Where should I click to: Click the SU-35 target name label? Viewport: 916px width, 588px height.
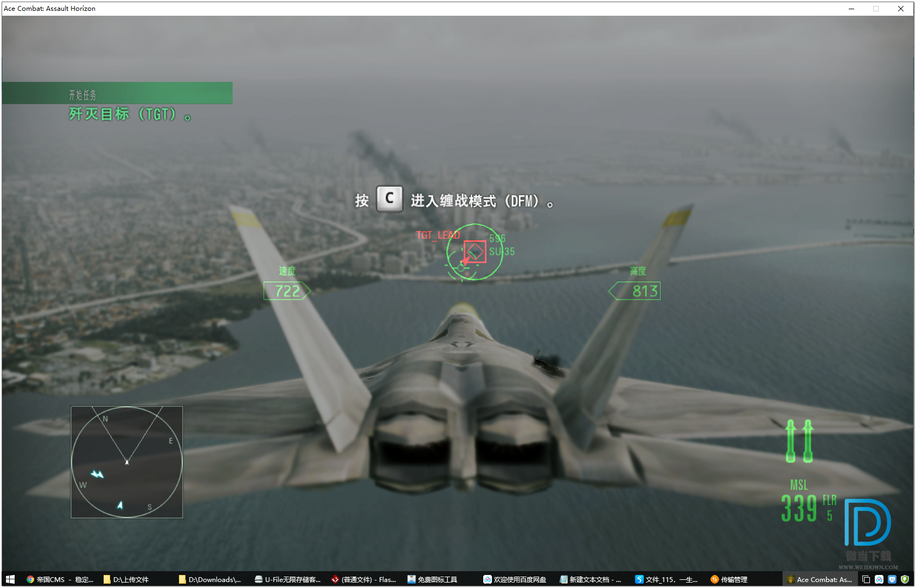pyautogui.click(x=502, y=252)
